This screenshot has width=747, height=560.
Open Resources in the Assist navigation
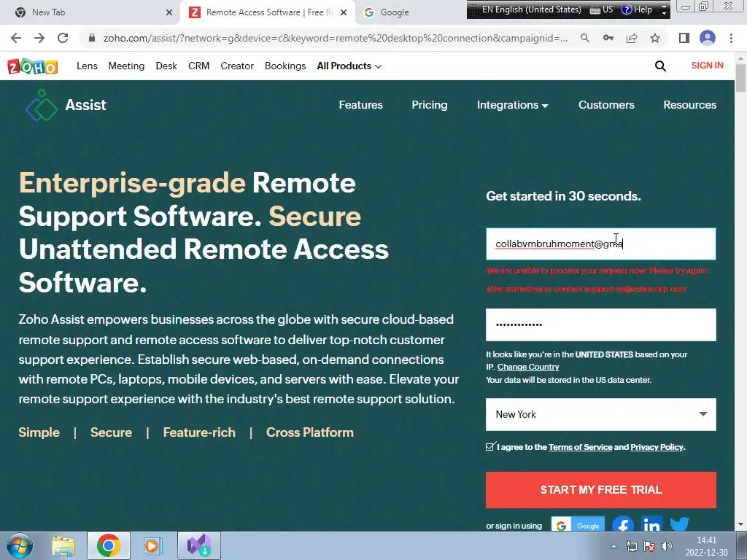pyautogui.click(x=690, y=105)
